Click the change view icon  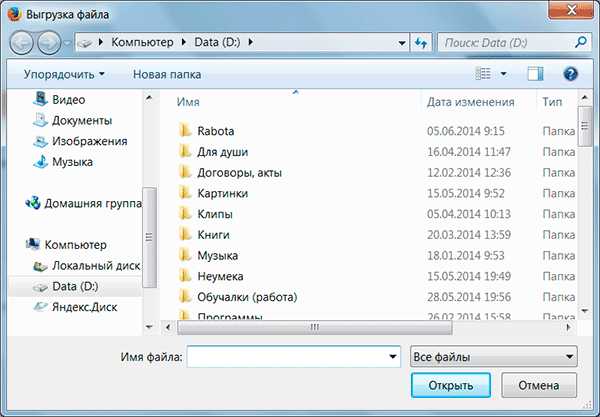coord(484,74)
